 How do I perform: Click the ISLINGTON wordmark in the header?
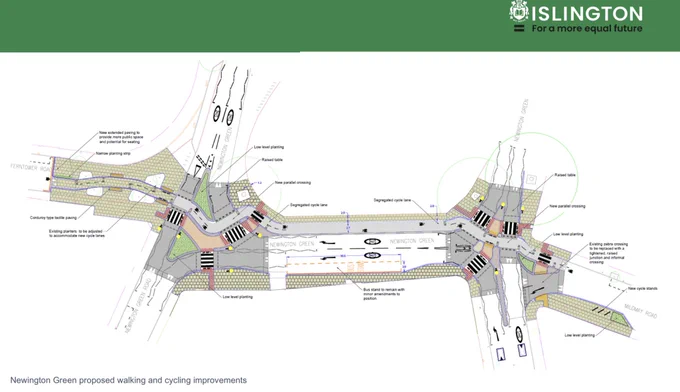pyautogui.click(x=587, y=14)
